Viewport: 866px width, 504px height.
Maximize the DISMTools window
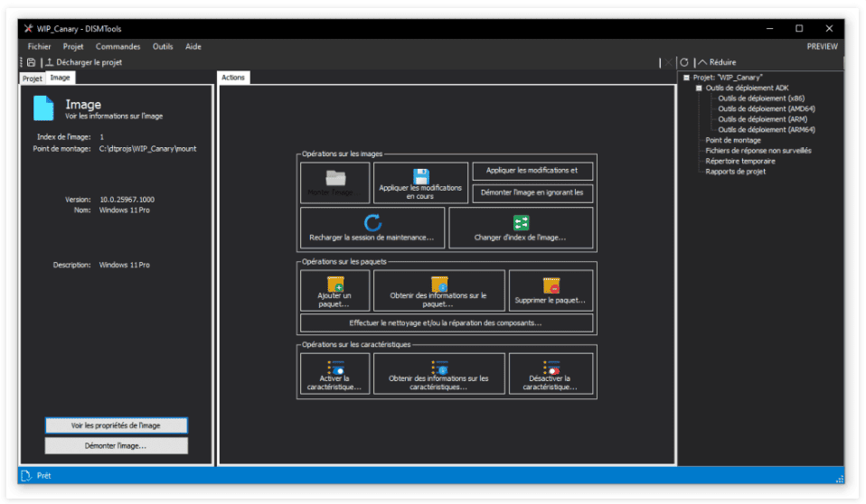pos(798,28)
